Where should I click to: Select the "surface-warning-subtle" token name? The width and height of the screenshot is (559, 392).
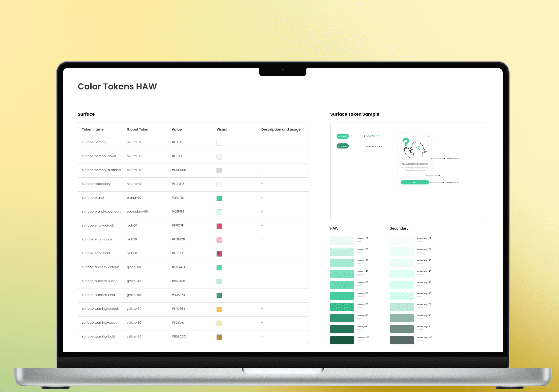pyautogui.click(x=100, y=323)
